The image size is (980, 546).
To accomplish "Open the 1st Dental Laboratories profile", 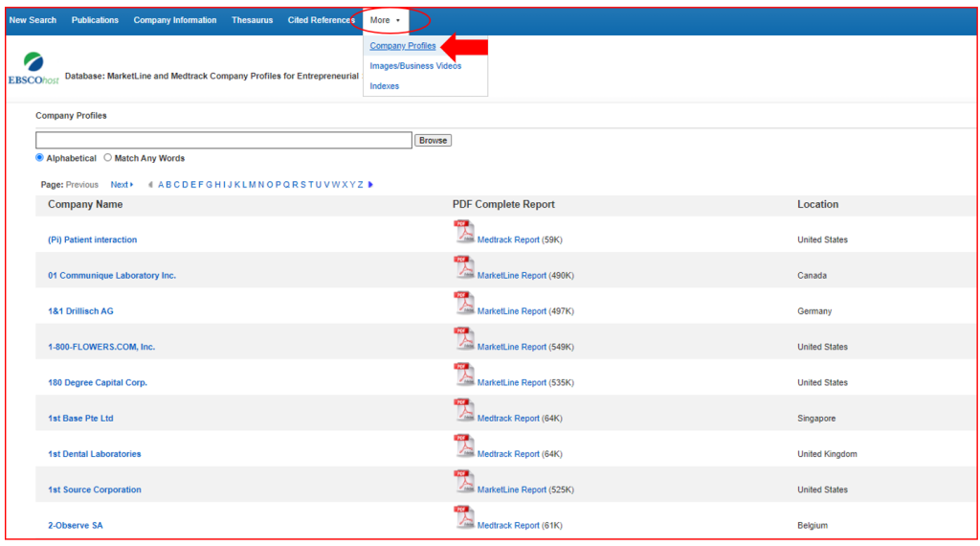I will tap(95, 453).
